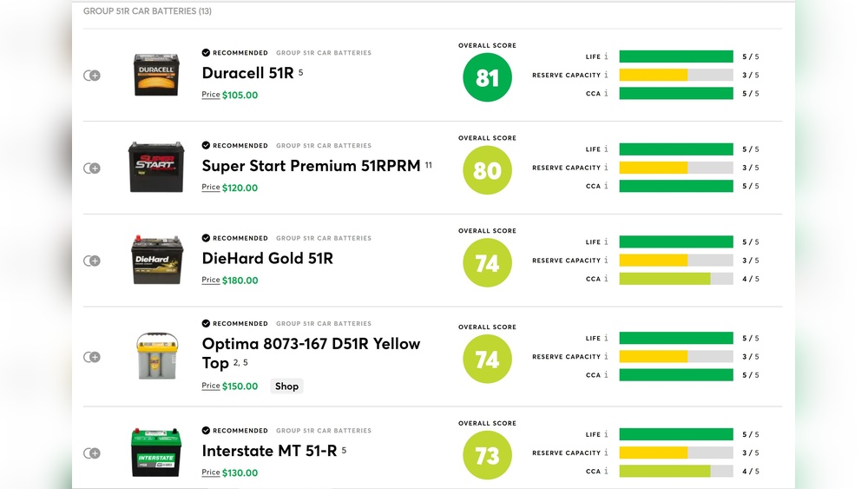The image size is (868, 489).
Task: Click the green 81 overall score circle
Action: [487, 78]
